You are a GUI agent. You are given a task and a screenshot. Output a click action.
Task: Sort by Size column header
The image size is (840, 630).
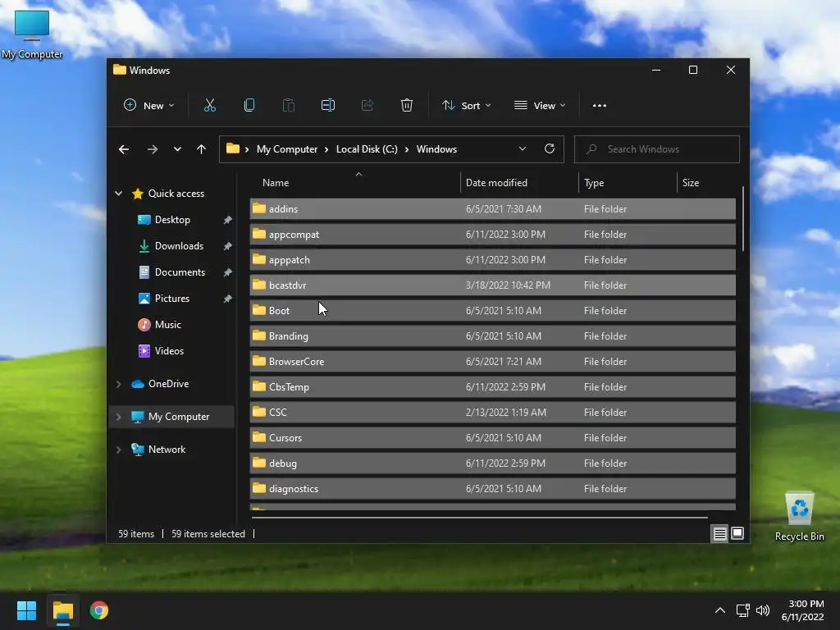[x=706, y=183]
